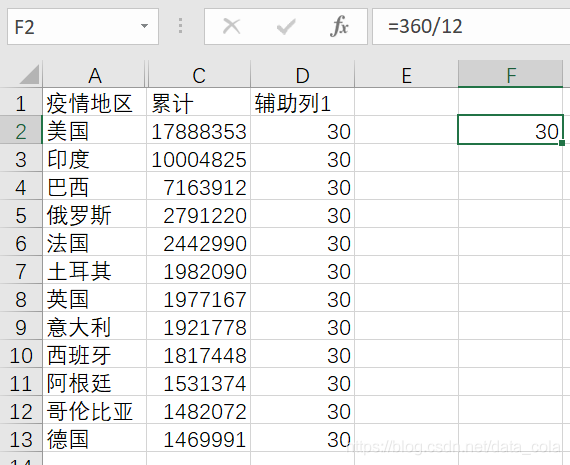Click the fill handle of cell F2
570x465 pixels.
point(562,143)
